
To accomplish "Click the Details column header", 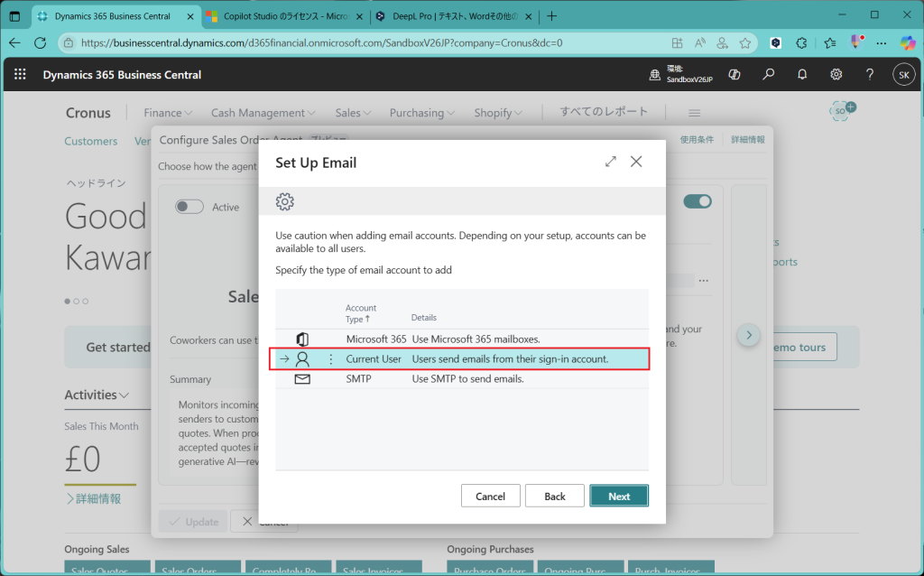I will pos(424,318).
